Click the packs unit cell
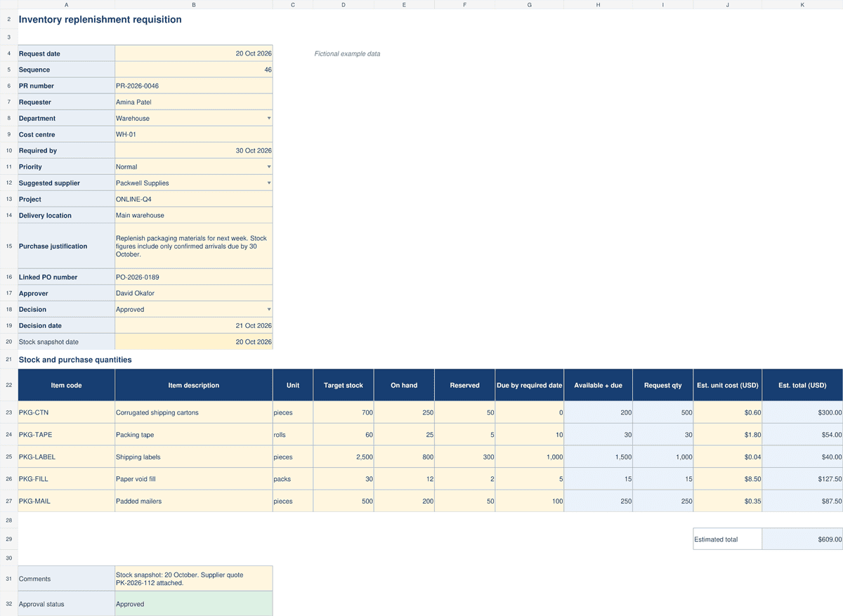The width and height of the screenshot is (843, 616). [x=293, y=479]
